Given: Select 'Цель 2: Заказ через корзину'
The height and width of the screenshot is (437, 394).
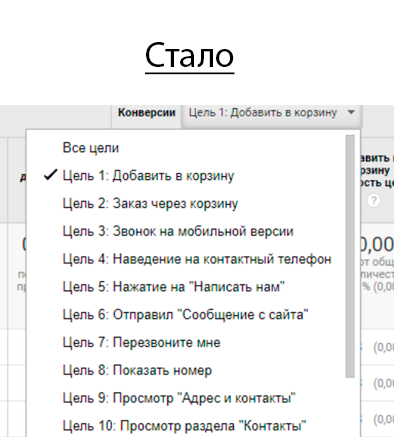Looking at the screenshot, I should click(150, 203).
